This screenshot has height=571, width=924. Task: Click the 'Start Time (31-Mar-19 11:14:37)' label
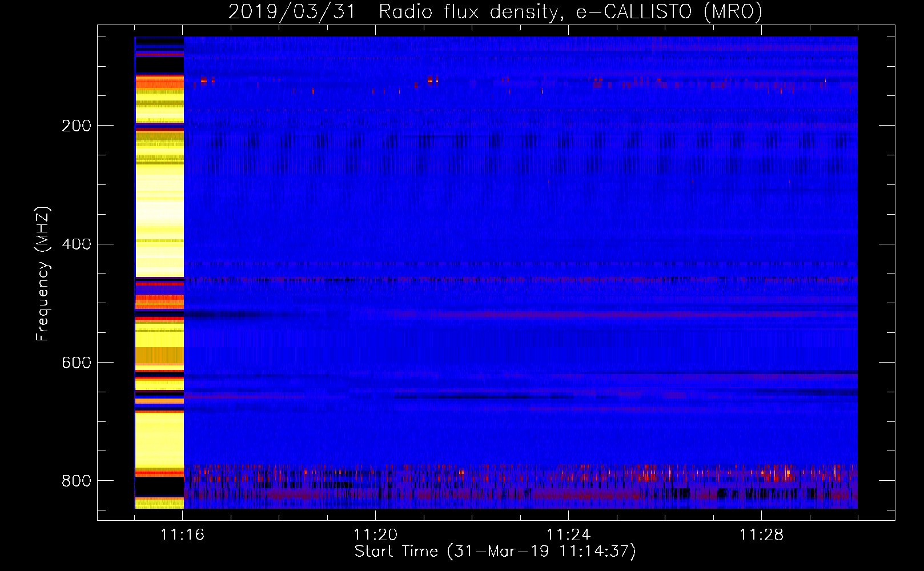[x=495, y=552]
